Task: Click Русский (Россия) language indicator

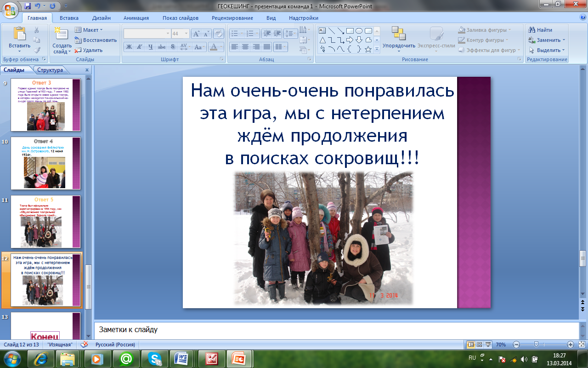Action: pos(115,345)
